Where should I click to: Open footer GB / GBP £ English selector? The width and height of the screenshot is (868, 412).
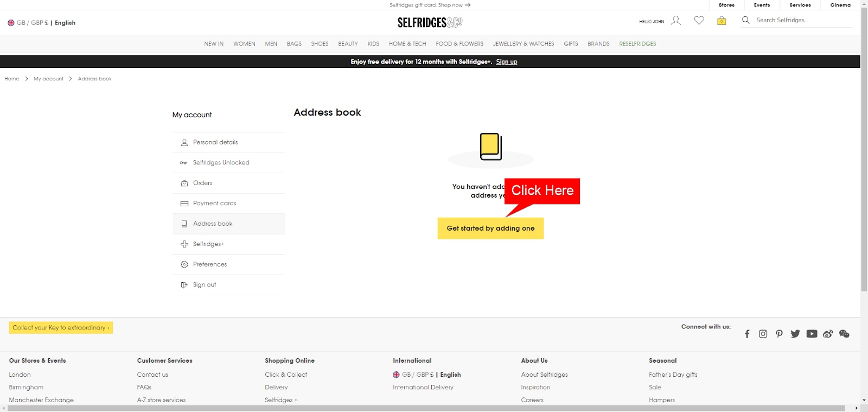427,375
